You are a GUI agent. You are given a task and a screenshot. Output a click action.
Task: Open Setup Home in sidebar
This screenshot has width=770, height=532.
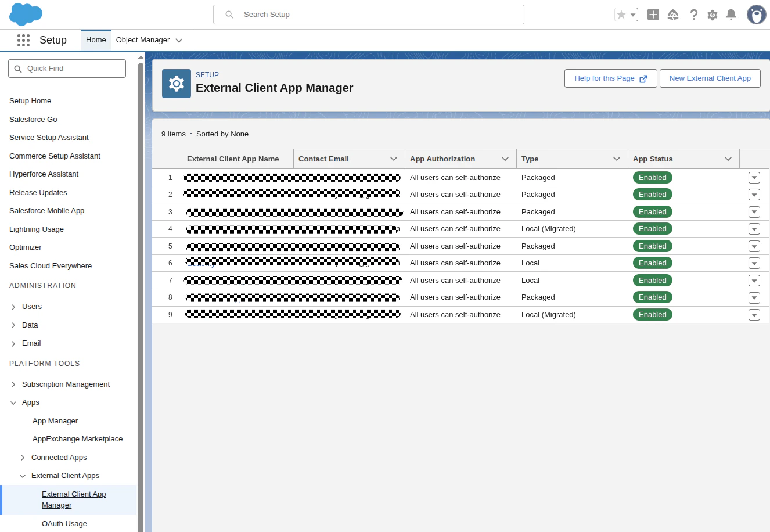coord(30,101)
